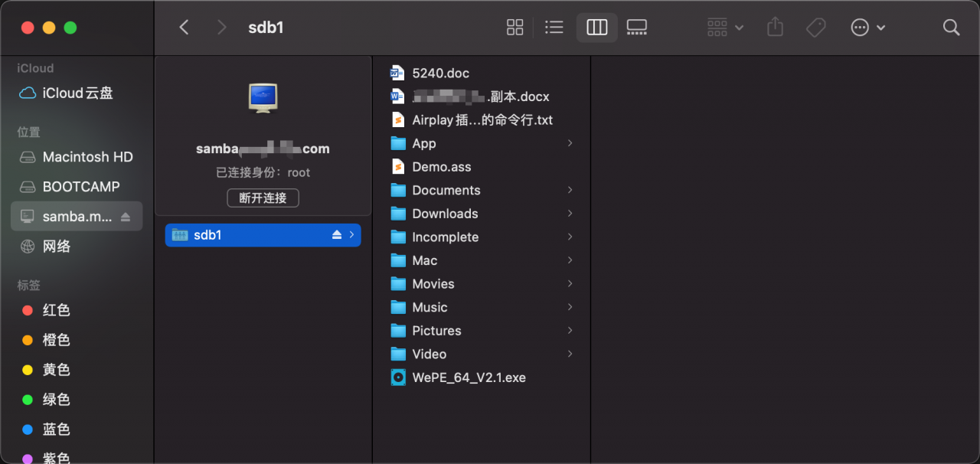
Task: Expand the Downloads folder chevron
Action: [x=570, y=214]
